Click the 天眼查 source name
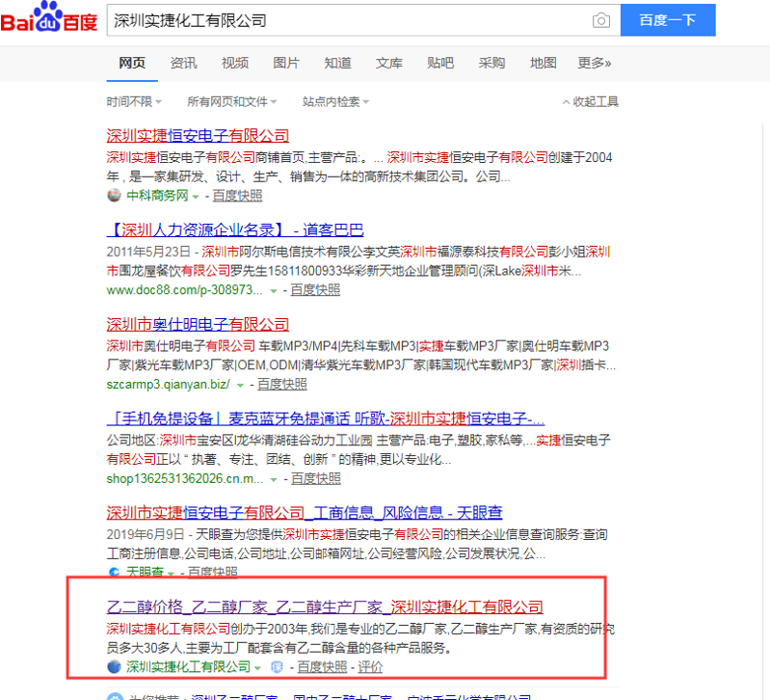The width and height of the screenshot is (770, 700). [x=145, y=573]
